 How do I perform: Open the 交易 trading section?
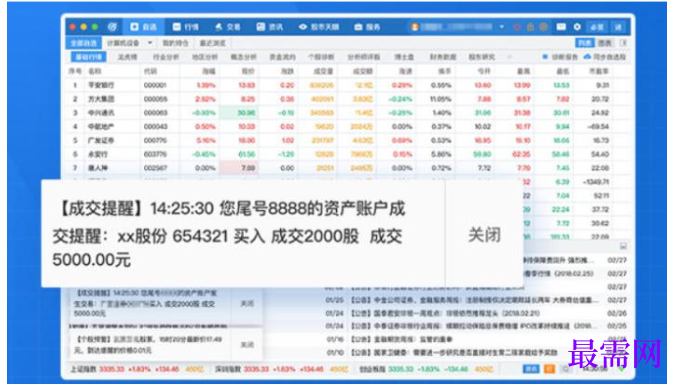228,27
